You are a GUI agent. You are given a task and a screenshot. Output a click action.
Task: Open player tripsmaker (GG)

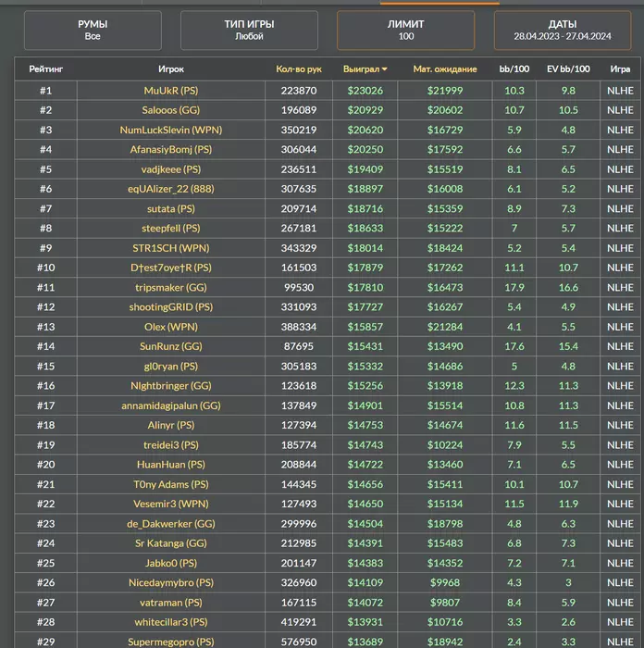click(171, 287)
